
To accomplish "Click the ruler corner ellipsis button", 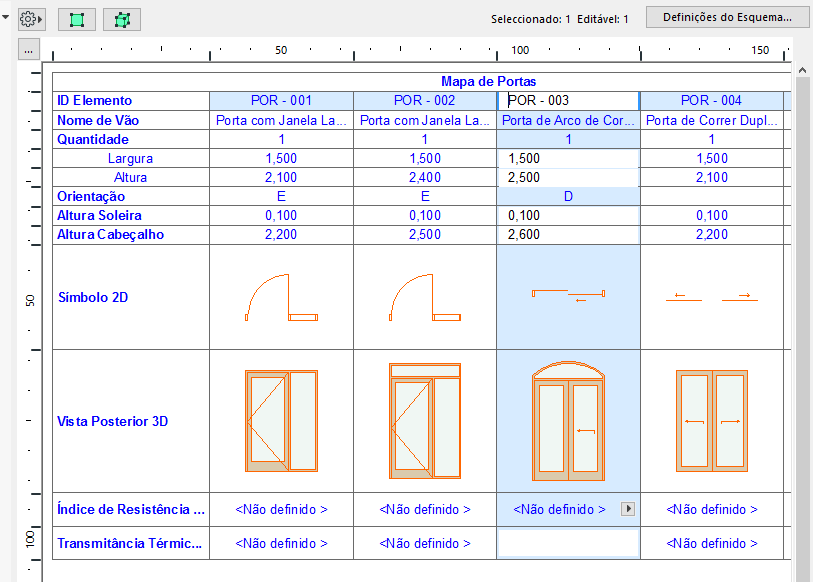I will pos(29,49).
